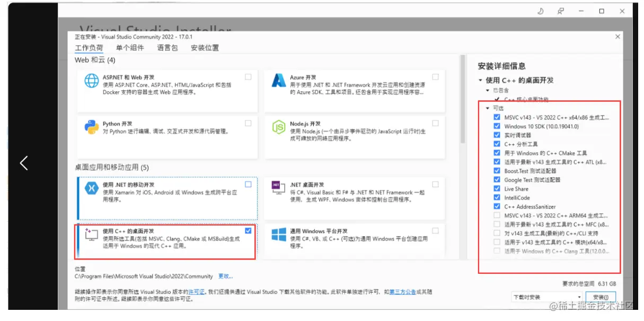Uncheck the Windows 10 SDK (10.0.19041.0) option
This screenshot has width=644, height=321.
coord(497,126)
